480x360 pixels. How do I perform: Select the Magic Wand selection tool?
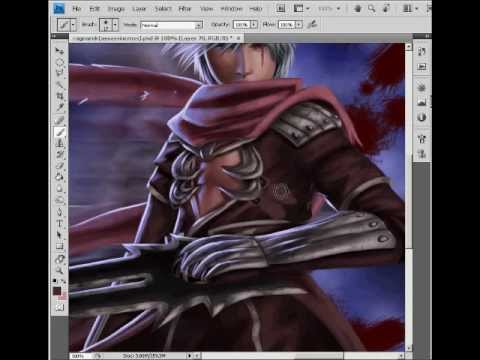click(x=59, y=85)
